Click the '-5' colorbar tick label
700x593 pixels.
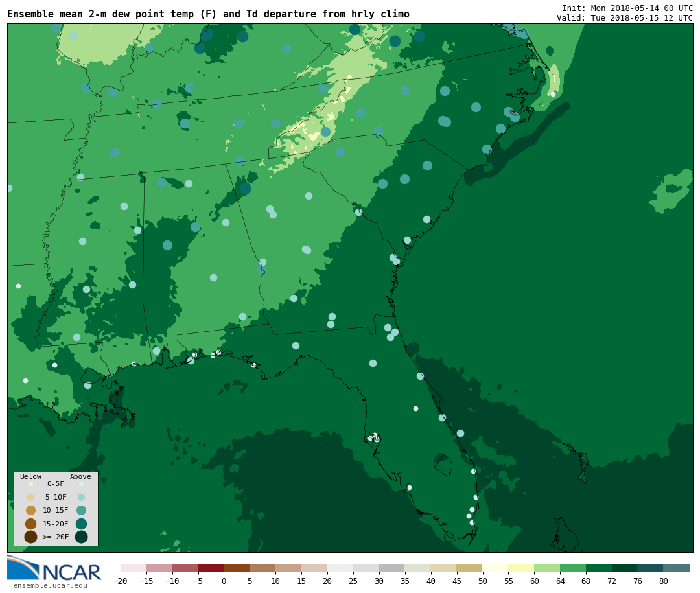click(198, 581)
